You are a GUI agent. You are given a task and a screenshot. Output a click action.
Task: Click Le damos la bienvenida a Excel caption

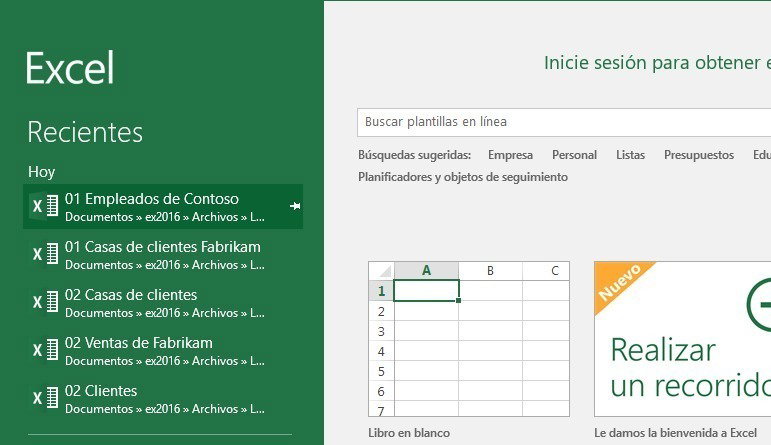tap(676, 433)
